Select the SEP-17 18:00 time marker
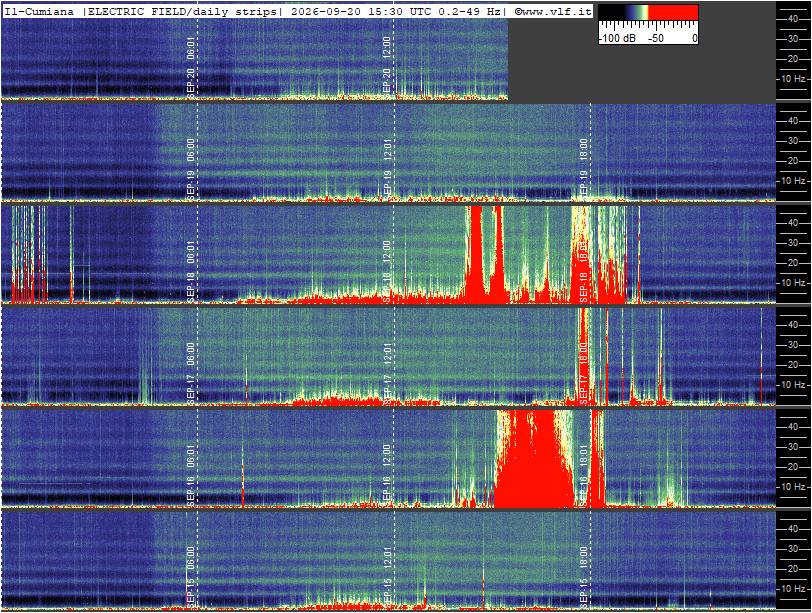The height and width of the screenshot is (613, 812). point(584,372)
